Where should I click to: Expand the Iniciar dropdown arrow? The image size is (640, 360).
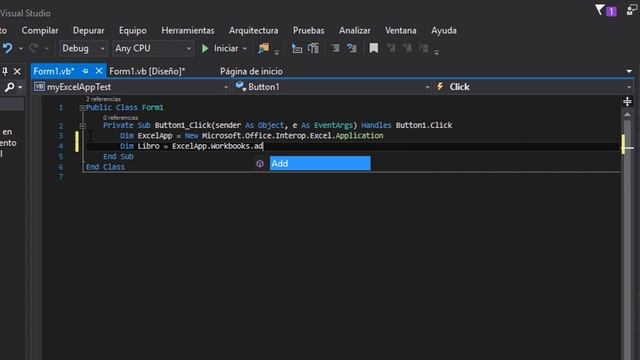pyautogui.click(x=244, y=49)
